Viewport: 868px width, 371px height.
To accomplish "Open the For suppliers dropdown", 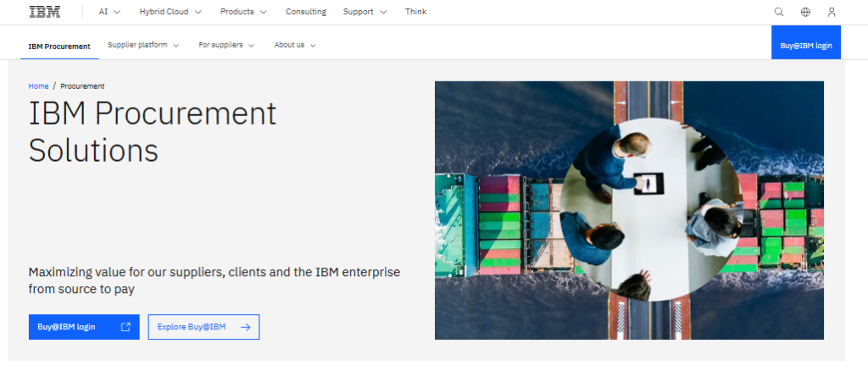I will pos(226,46).
